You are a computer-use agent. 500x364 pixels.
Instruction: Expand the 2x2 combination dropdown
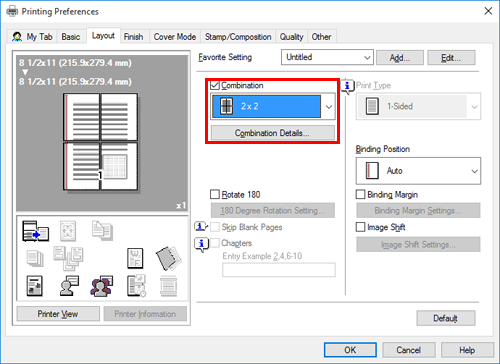coord(273,107)
